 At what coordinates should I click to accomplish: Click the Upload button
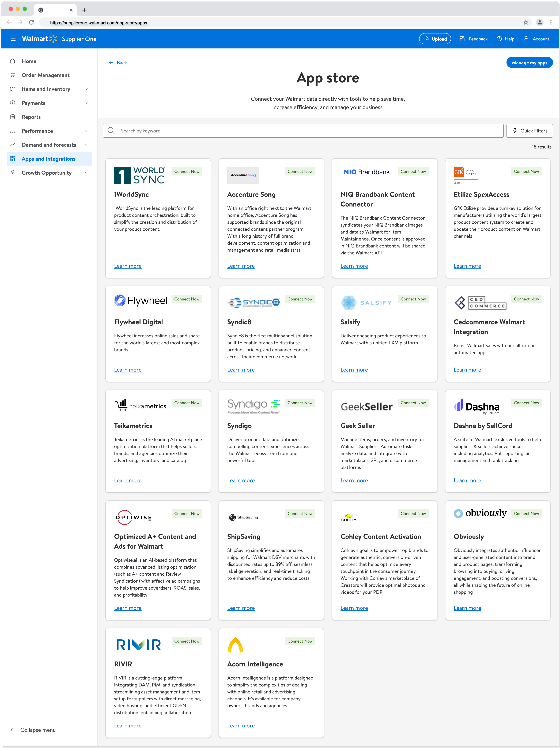coord(435,39)
